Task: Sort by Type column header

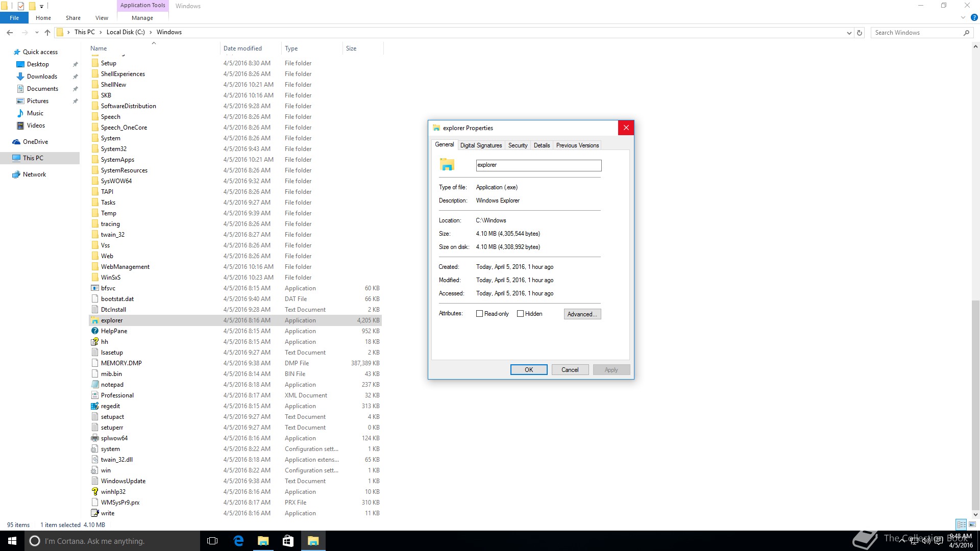Action: point(311,48)
